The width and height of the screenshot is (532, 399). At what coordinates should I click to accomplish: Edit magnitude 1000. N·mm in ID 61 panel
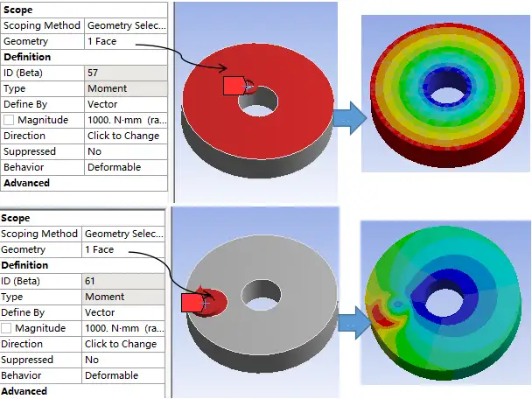123,328
